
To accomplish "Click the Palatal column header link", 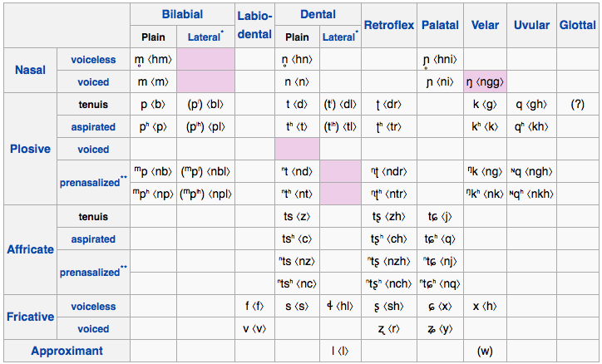I will (x=440, y=25).
